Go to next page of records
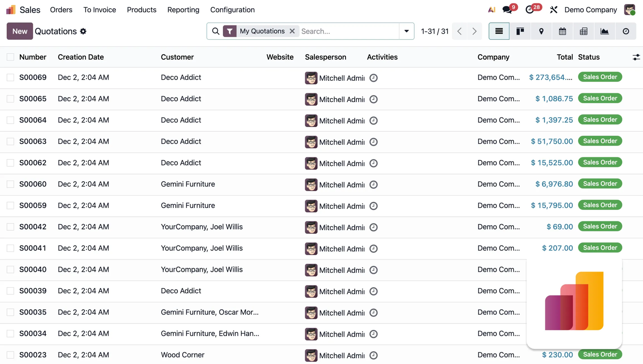The height and width of the screenshot is (364, 643). 475,31
